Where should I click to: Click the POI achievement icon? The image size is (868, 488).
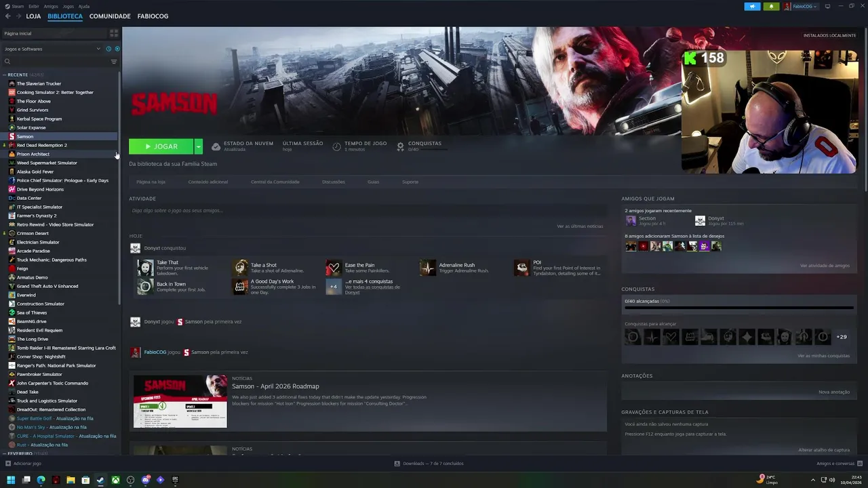click(521, 268)
